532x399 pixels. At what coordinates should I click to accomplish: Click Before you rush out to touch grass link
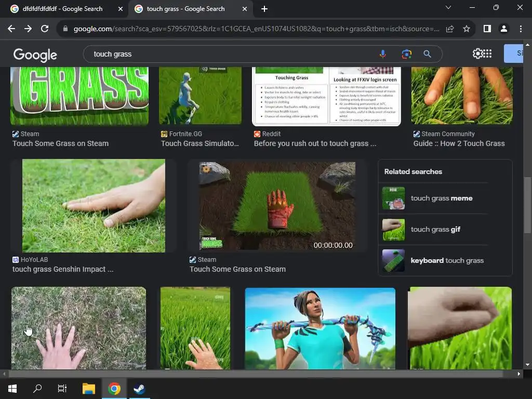(x=315, y=143)
